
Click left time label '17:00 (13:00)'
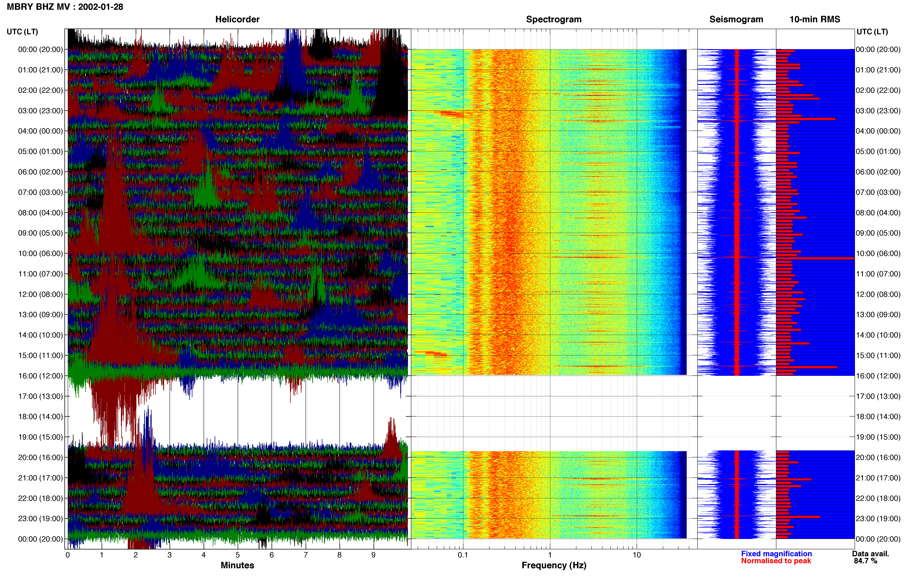click(x=41, y=396)
